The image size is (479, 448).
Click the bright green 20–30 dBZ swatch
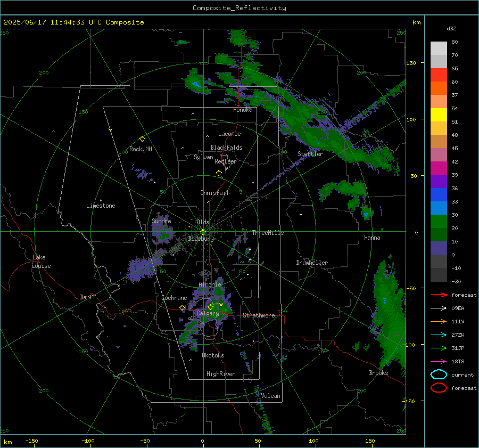coord(439,222)
